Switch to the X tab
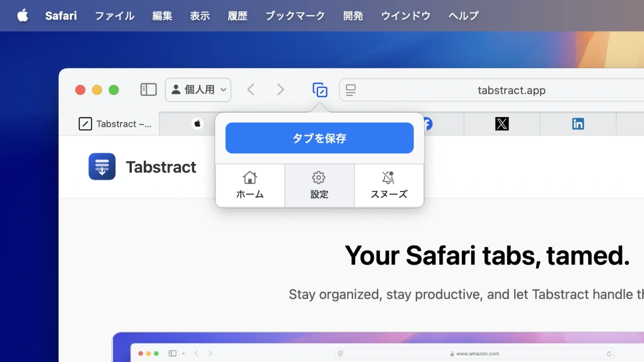Viewport: 644px width, 362px height. coord(502,124)
